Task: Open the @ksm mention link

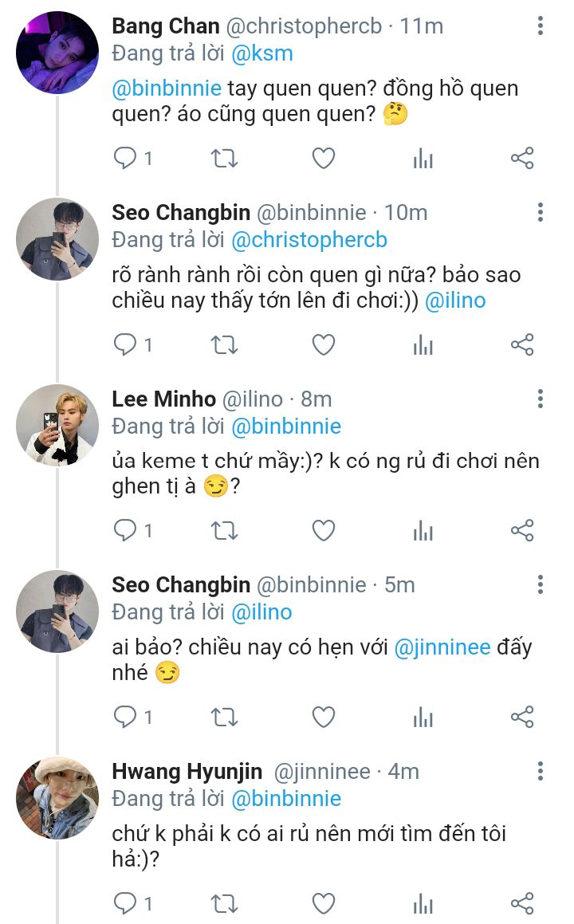Action: click(x=262, y=53)
